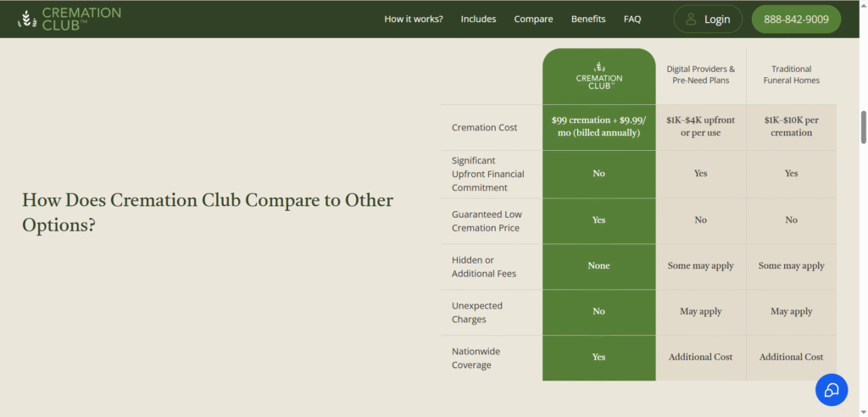
Task: Call the 888-842-9009 phone button
Action: (796, 19)
